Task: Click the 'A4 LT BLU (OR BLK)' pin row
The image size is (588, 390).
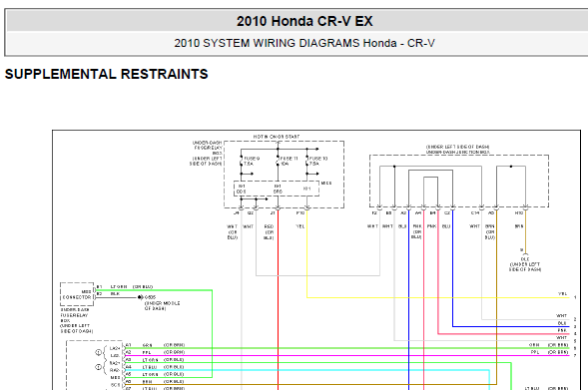Action: [155, 367]
